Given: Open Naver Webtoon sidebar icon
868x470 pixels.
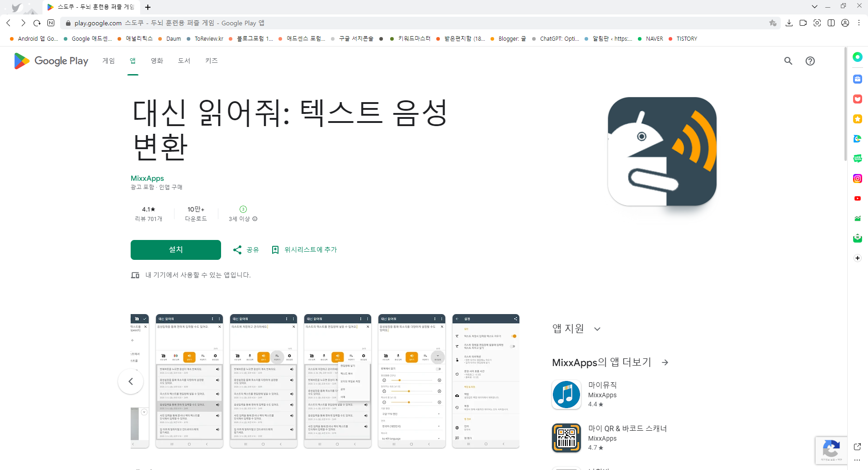Looking at the screenshot, I should (x=857, y=158).
